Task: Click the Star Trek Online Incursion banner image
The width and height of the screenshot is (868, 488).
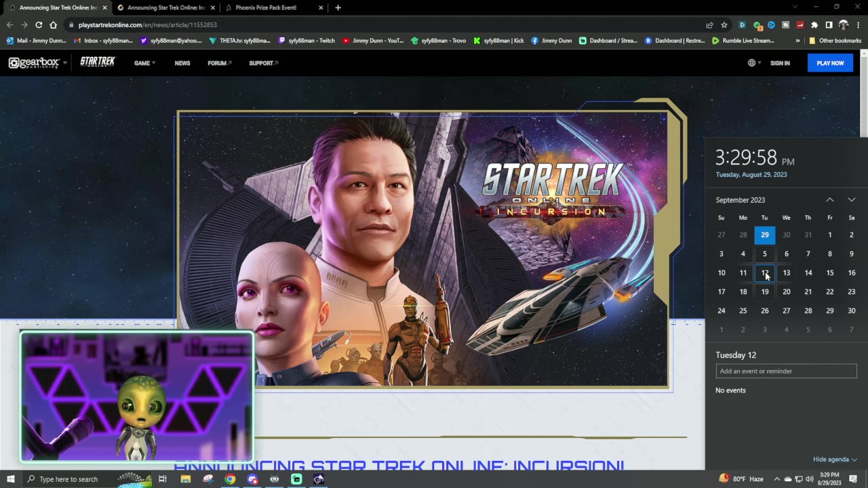Action: pyautogui.click(x=422, y=249)
